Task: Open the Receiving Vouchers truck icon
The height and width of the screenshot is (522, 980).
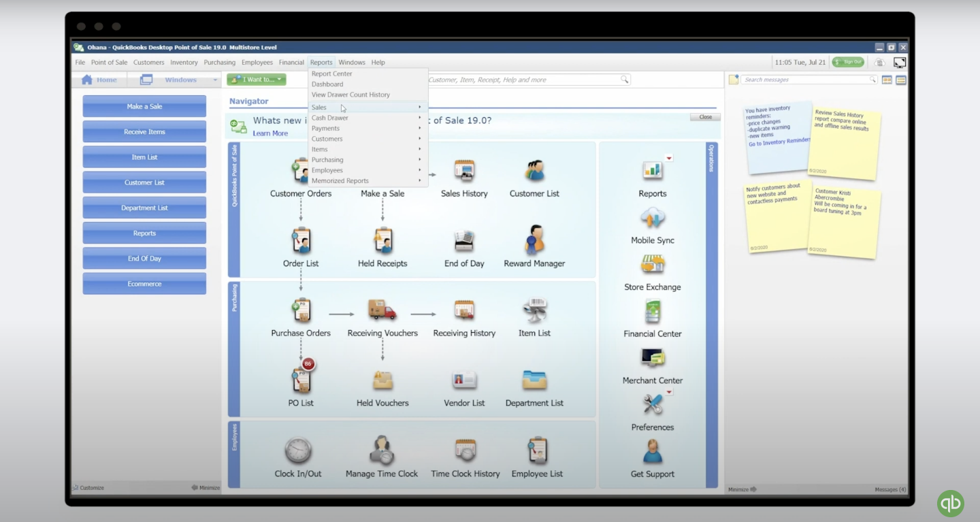Action: pos(382,310)
